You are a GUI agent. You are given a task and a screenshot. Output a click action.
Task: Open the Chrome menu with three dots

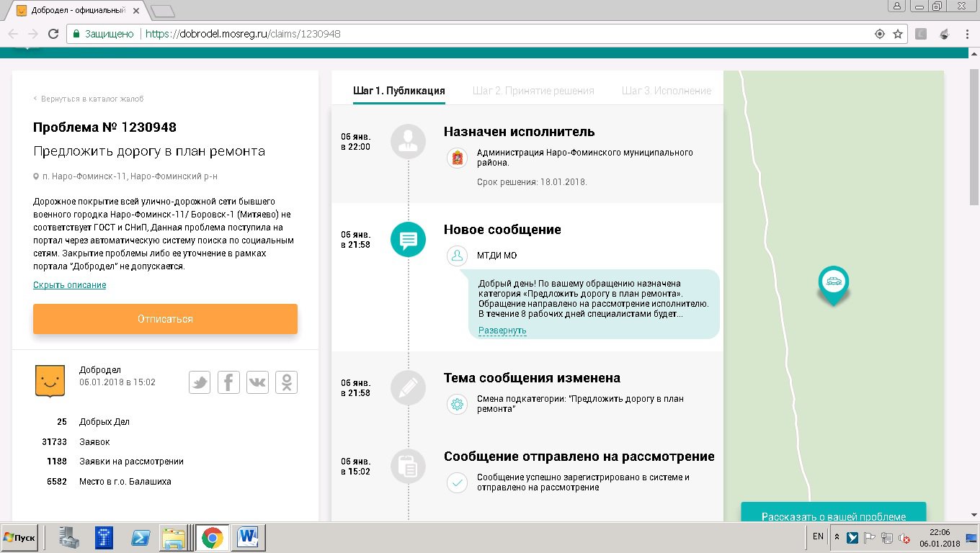[x=968, y=34]
